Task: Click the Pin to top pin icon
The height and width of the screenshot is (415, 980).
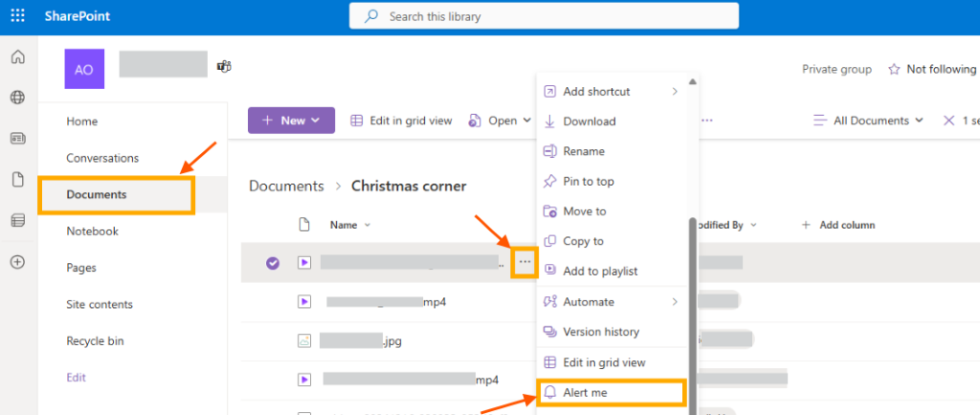Action: (x=550, y=181)
